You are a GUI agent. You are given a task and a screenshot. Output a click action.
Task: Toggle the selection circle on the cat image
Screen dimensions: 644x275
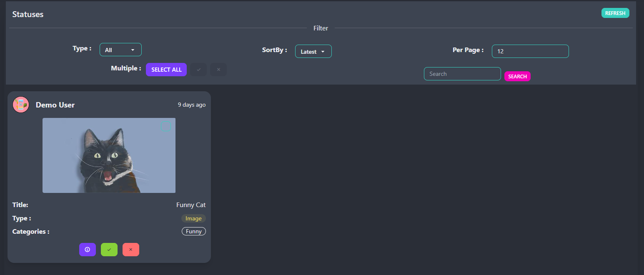166,126
